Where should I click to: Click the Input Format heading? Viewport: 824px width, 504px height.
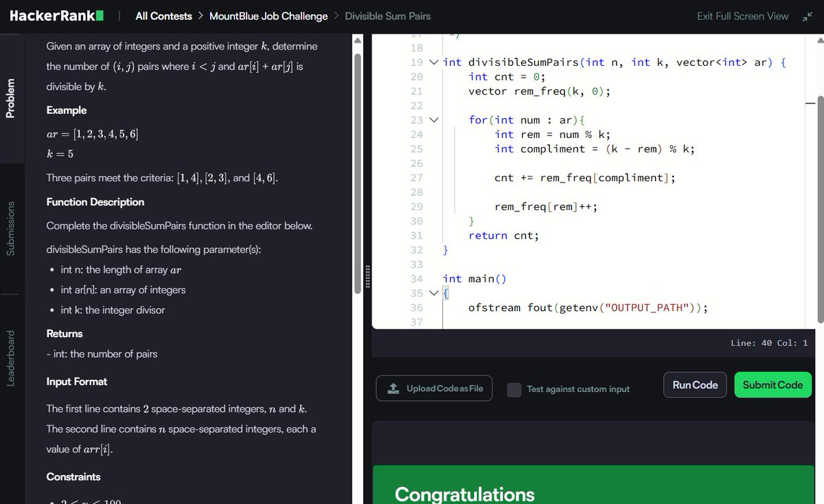77,382
